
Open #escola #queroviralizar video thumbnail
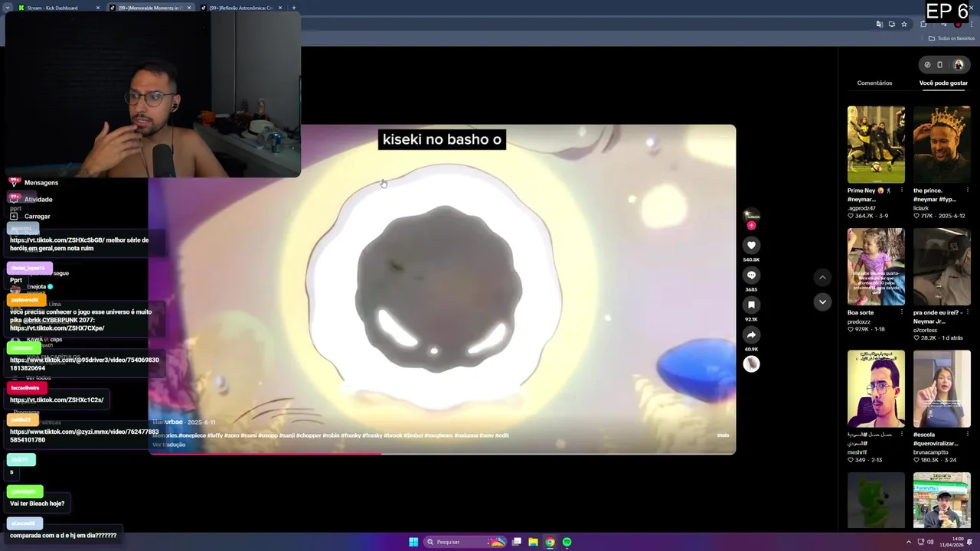(x=942, y=389)
